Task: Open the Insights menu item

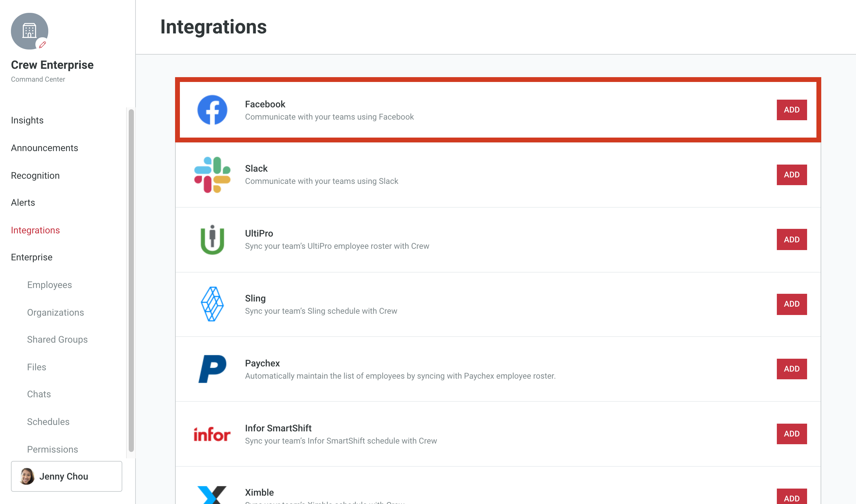Action: pyautogui.click(x=27, y=120)
